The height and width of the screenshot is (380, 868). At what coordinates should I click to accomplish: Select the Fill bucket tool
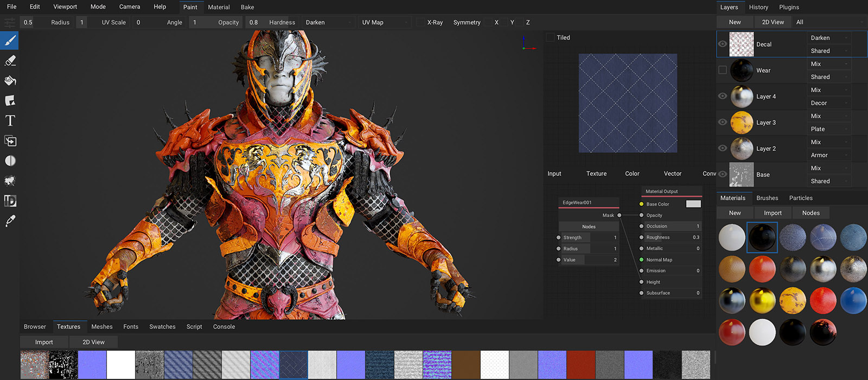[10, 81]
